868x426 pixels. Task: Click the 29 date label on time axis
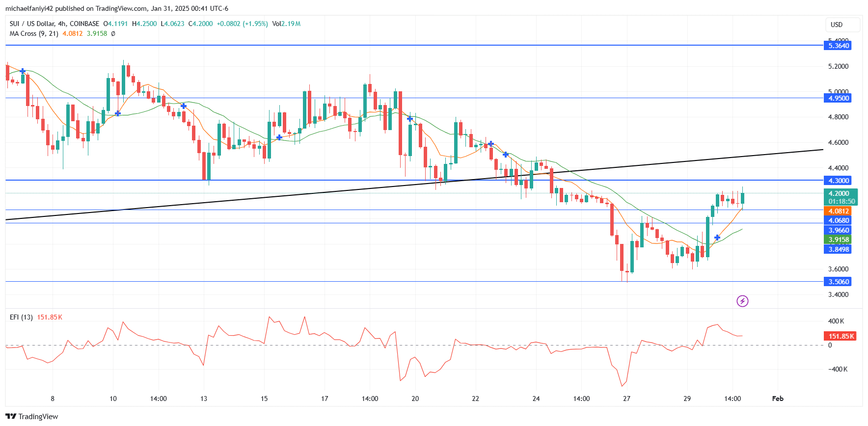coord(687,399)
